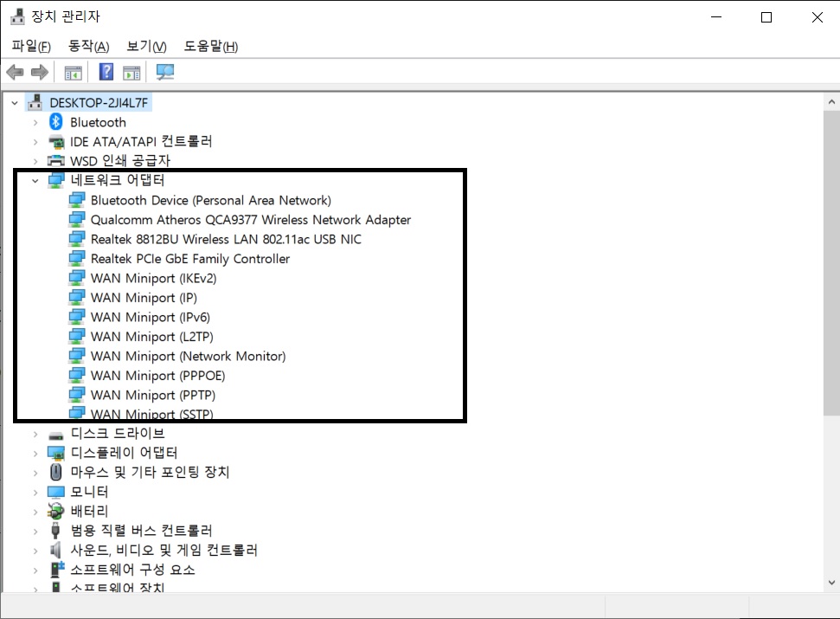Select WAN Miniport (PPTP)
The height and width of the screenshot is (619, 840).
152,395
